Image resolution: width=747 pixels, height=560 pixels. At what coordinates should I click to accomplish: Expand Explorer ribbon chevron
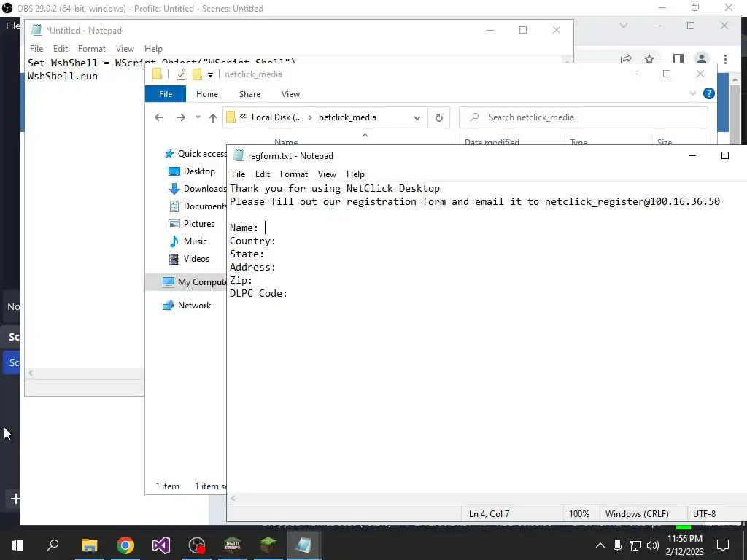[693, 94]
